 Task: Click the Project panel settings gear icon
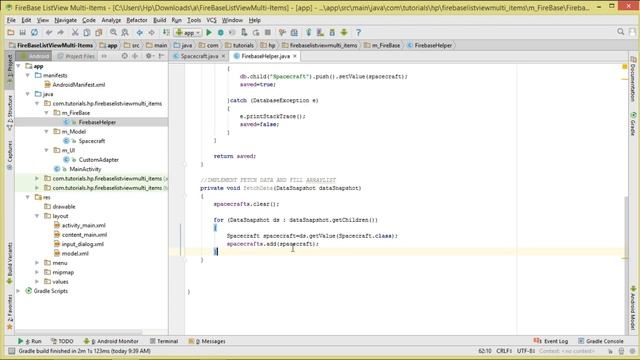pyautogui.click(x=149, y=56)
